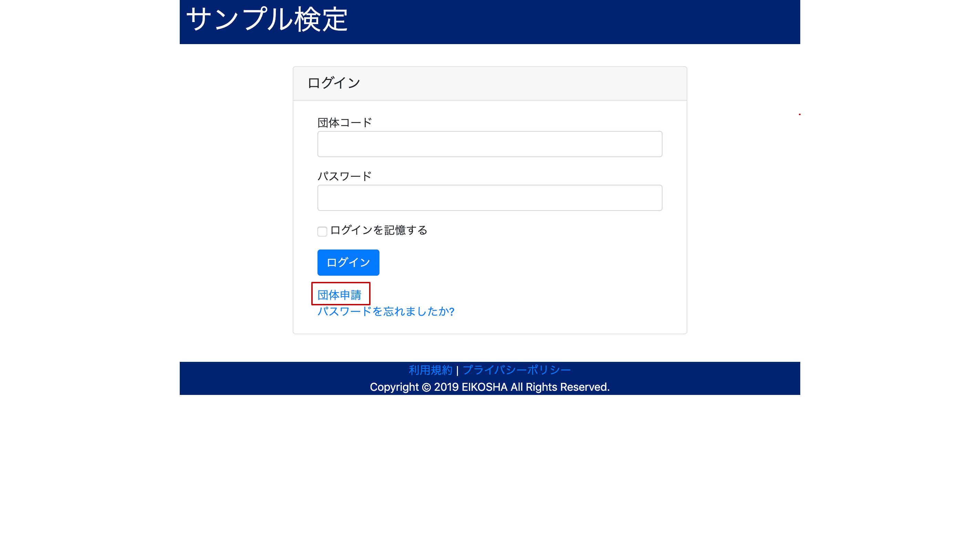Enable the ログインを記憶する checkbox

coord(322,232)
